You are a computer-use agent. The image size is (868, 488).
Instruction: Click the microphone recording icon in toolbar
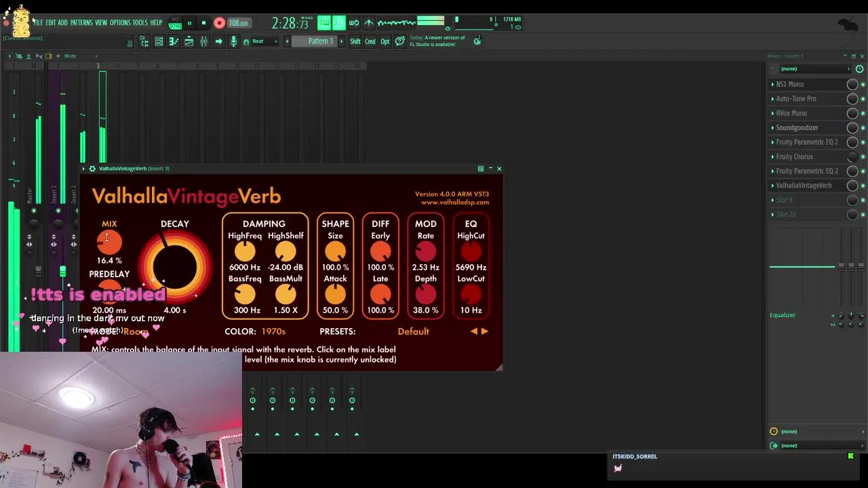point(233,41)
